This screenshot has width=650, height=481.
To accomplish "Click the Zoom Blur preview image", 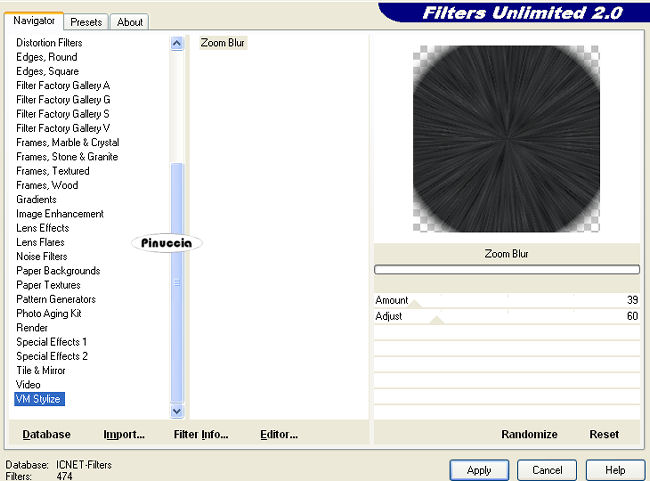I will (x=506, y=138).
